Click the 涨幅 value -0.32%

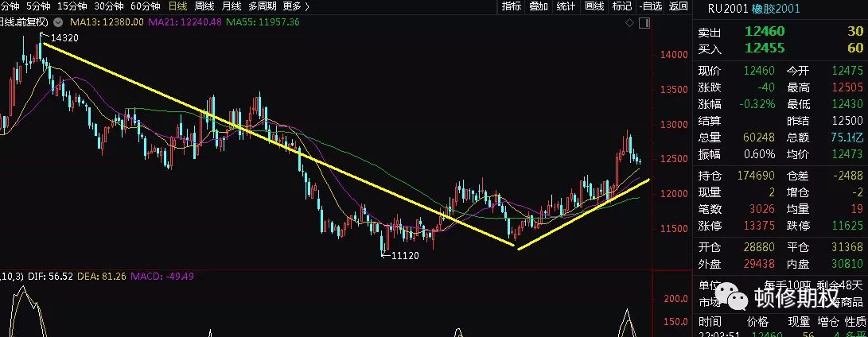(x=757, y=105)
